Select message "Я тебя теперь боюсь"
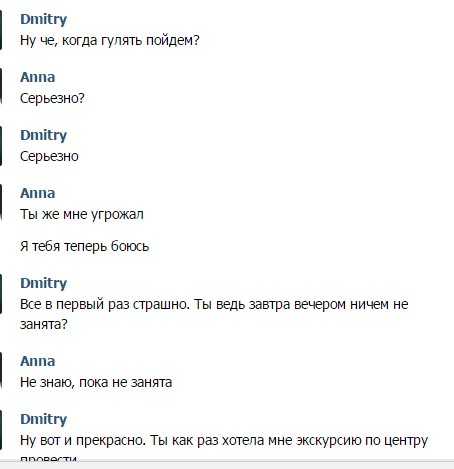 click(84, 246)
